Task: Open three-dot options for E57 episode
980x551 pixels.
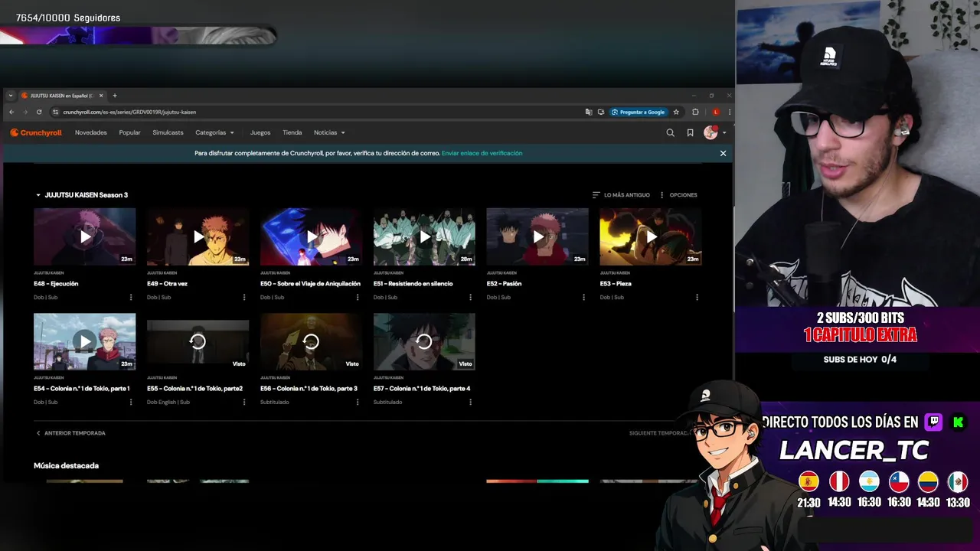Action: 471,402
